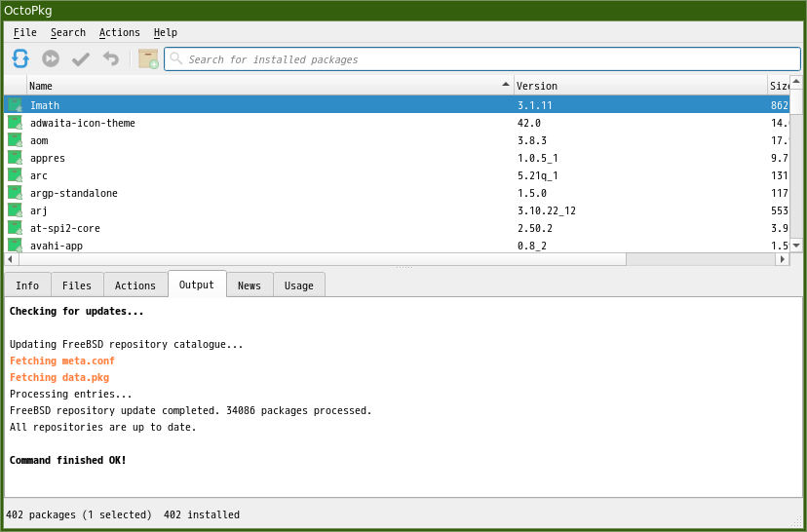Viewport: 807px width, 532px height.
Task: Click the orange Fetching data.pkg line
Action: coord(59,377)
